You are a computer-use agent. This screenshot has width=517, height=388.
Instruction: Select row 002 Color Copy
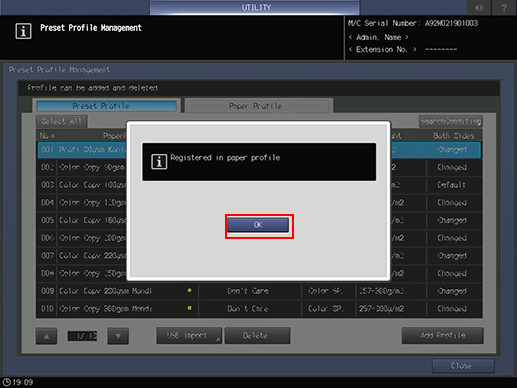click(x=259, y=167)
